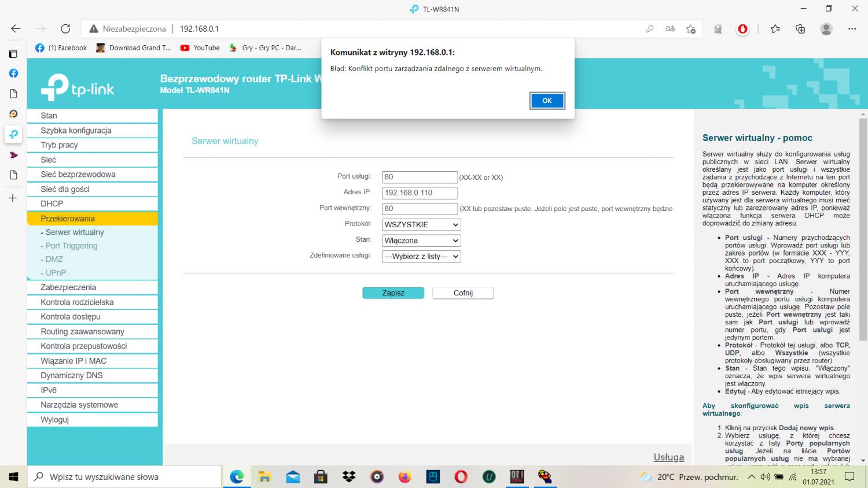
Task: Click the browser back arrow
Action: (x=16, y=29)
